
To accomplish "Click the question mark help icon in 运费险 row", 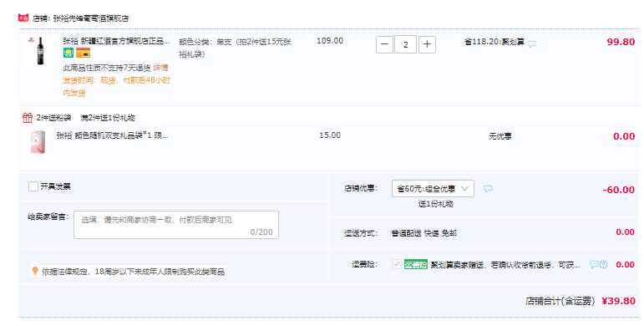I will coord(603,265).
